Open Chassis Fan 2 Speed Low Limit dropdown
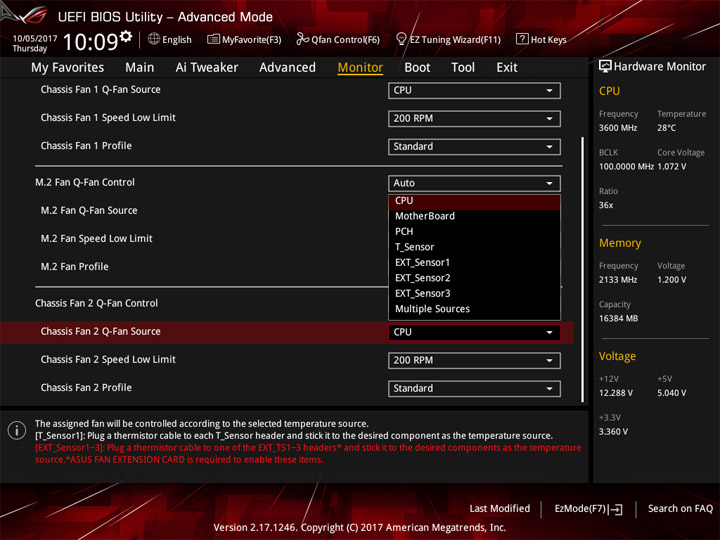This screenshot has width=720, height=540. [474, 360]
